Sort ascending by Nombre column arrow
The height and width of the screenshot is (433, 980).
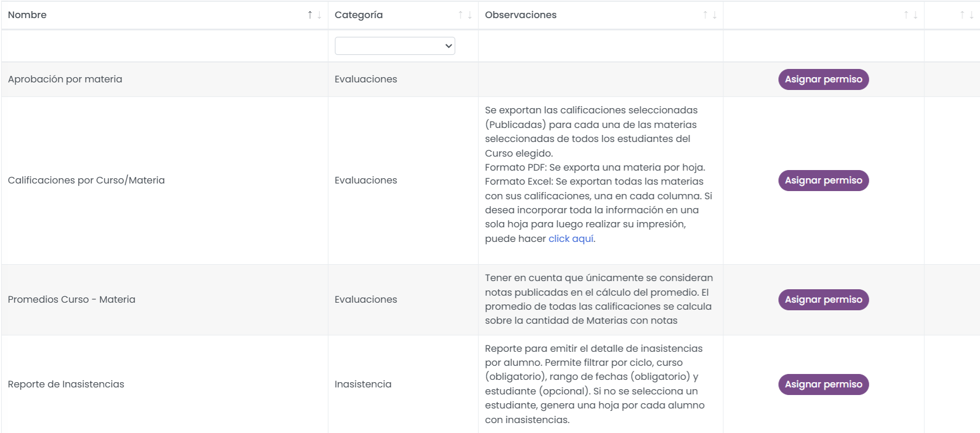(310, 15)
